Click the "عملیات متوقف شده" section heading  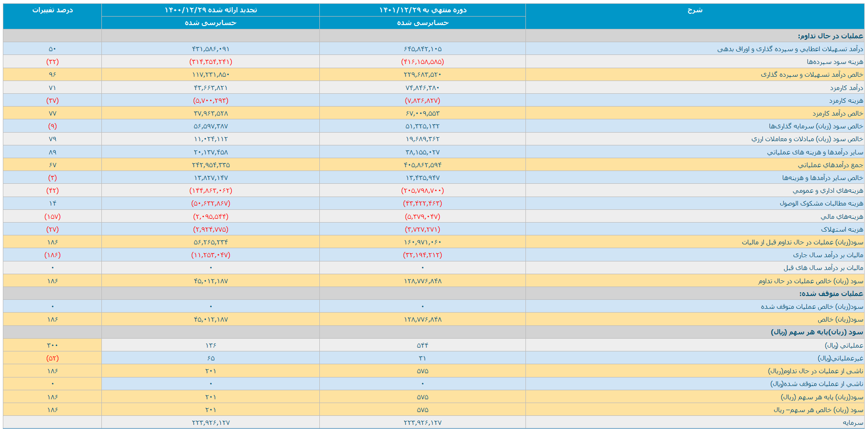[x=831, y=294]
